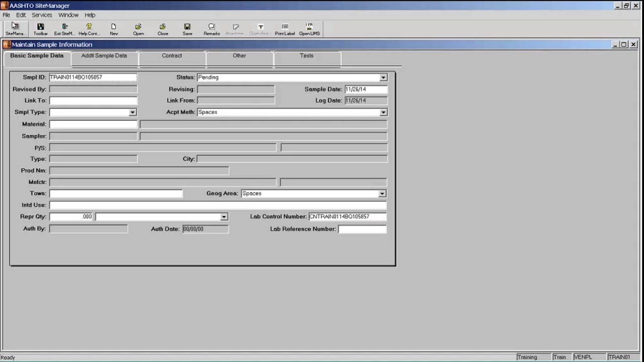This screenshot has width=644, height=362.
Task: Expand the Repr Qty units dropdown
Action: (224, 217)
